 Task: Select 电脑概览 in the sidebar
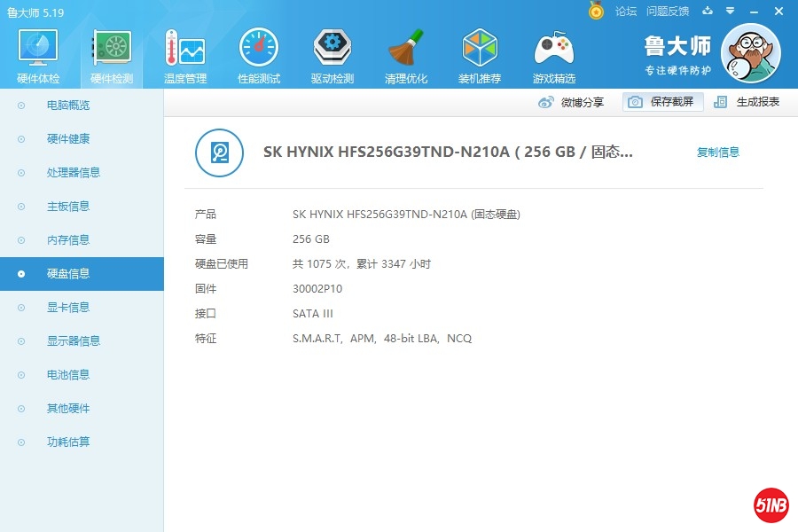(x=68, y=106)
